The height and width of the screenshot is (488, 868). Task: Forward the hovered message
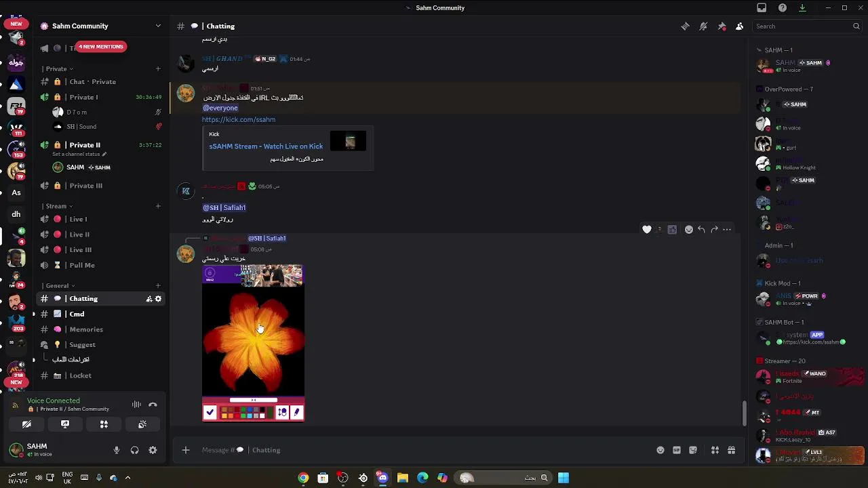tap(714, 230)
